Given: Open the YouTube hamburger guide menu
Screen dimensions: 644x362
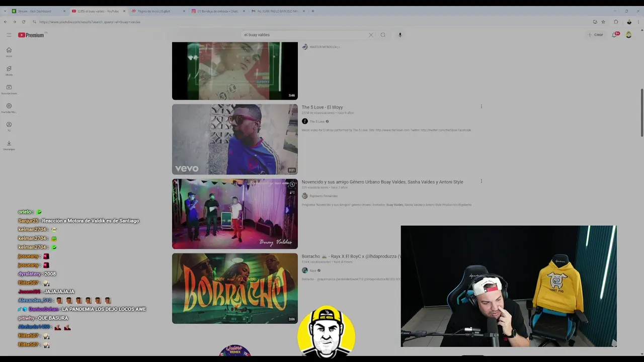Looking at the screenshot, I should pos(9,35).
